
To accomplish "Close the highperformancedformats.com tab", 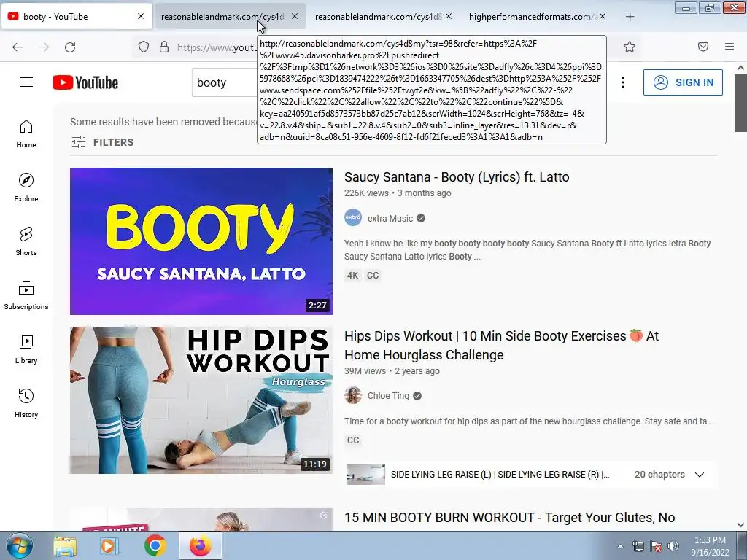I will point(603,16).
